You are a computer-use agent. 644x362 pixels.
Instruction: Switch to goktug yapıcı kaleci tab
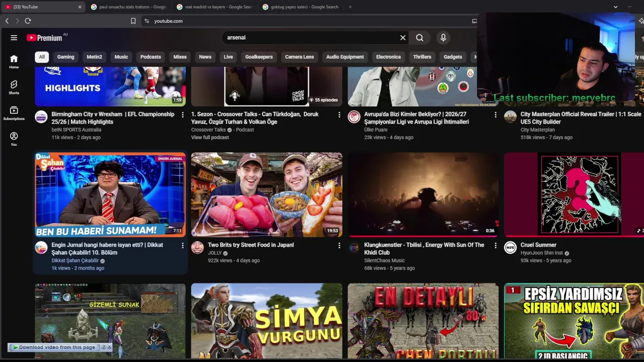pos(300,7)
